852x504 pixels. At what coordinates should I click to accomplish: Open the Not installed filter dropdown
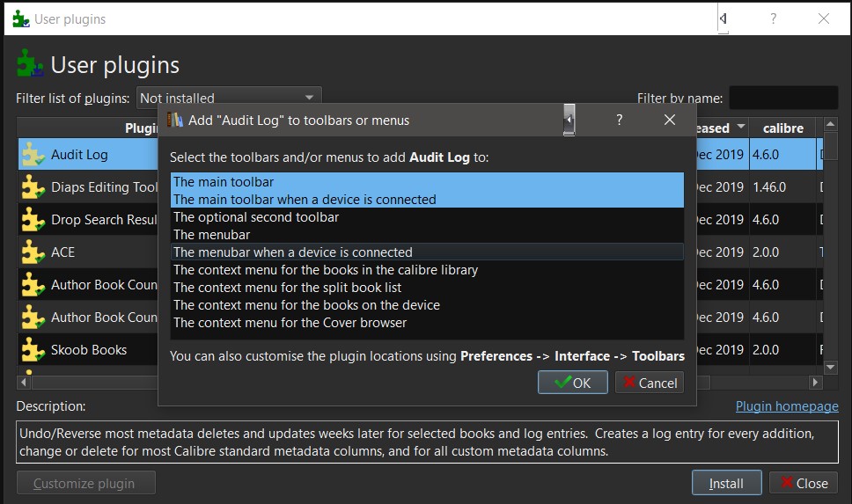point(229,98)
